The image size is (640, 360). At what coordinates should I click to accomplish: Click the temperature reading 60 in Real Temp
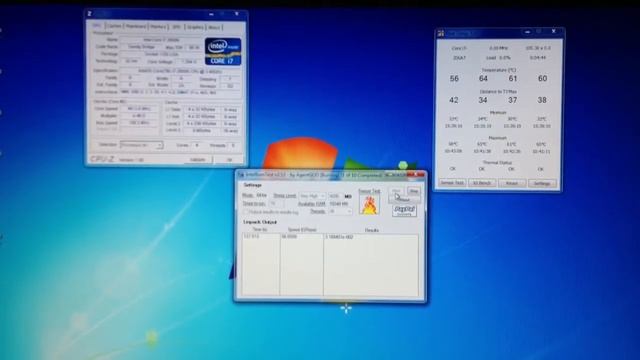542,78
